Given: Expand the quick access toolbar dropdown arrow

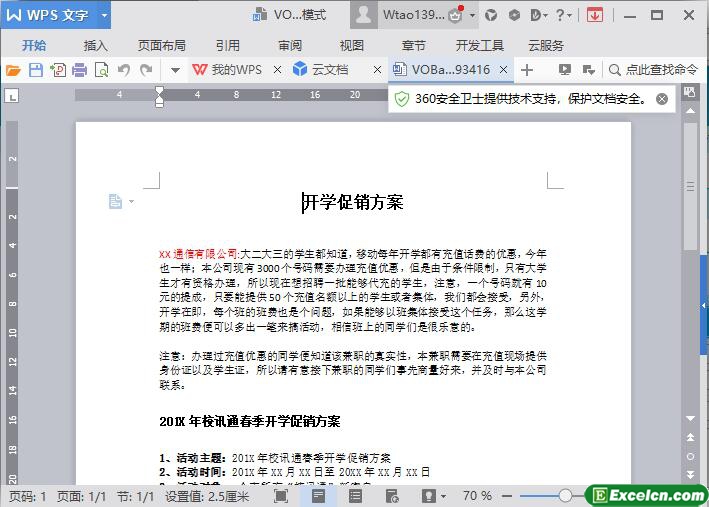Looking at the screenshot, I should pos(175,70).
